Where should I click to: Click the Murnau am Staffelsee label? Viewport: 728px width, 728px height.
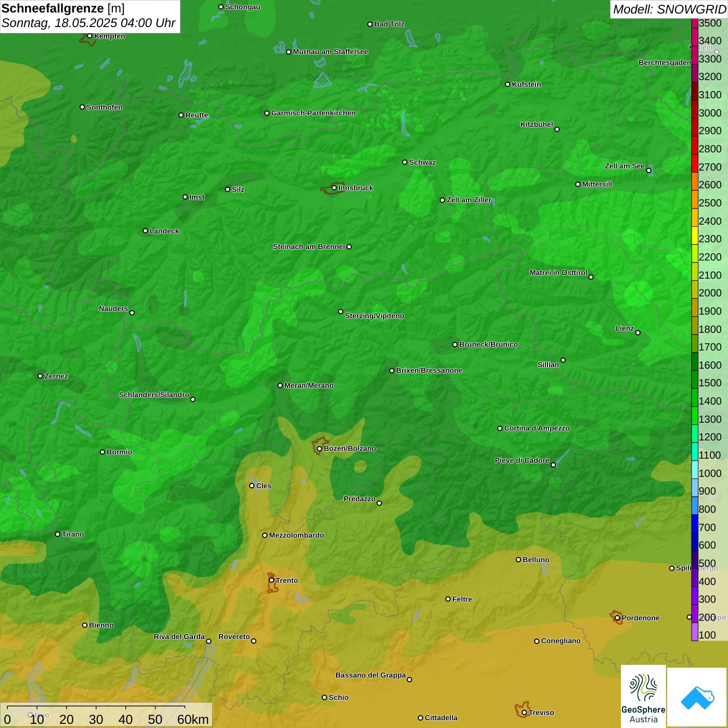tap(330, 51)
